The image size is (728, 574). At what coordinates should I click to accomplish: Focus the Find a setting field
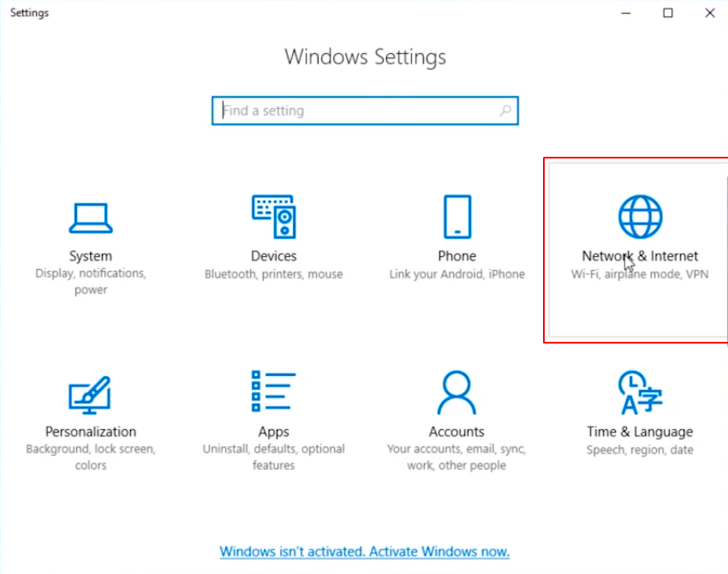pyautogui.click(x=365, y=111)
